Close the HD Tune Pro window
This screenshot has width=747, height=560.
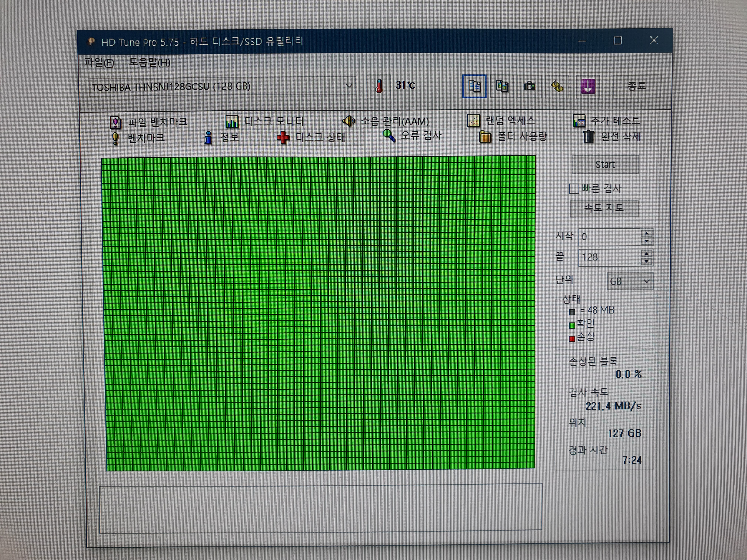(x=654, y=41)
